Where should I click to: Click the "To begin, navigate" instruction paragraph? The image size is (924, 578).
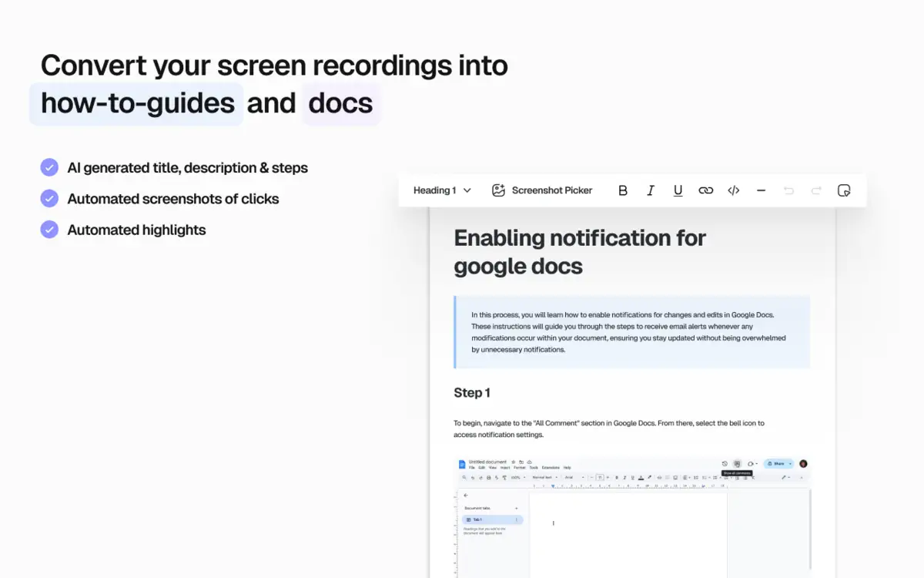[608, 428]
